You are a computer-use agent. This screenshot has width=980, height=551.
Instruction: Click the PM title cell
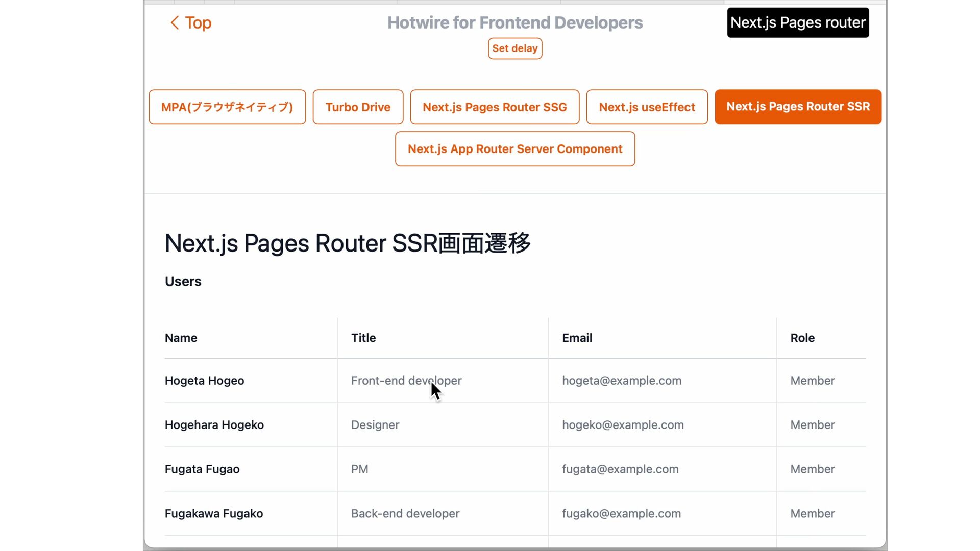tap(360, 469)
